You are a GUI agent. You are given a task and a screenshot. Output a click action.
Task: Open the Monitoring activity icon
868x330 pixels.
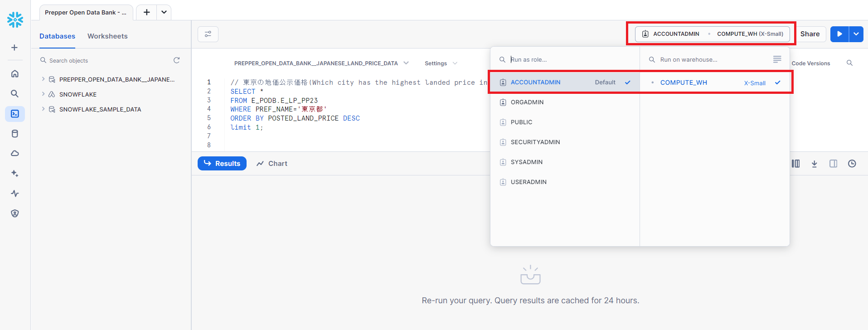[15, 194]
